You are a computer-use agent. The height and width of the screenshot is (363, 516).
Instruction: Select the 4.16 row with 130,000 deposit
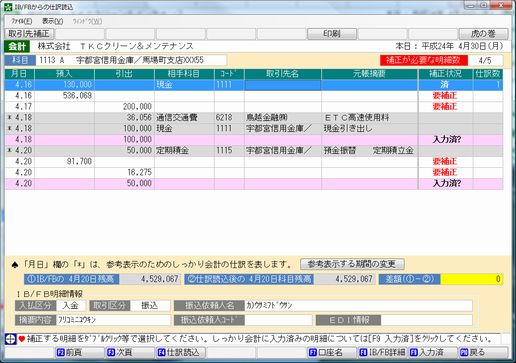click(254, 85)
